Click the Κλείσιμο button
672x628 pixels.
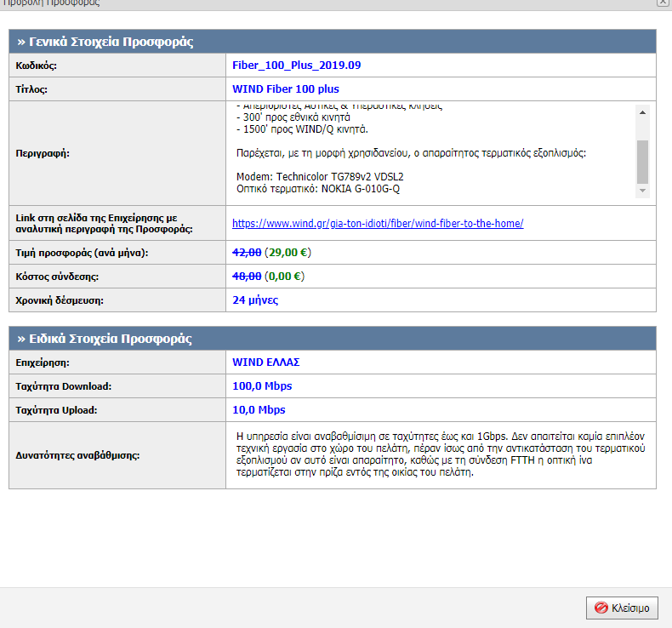pyautogui.click(x=622, y=608)
